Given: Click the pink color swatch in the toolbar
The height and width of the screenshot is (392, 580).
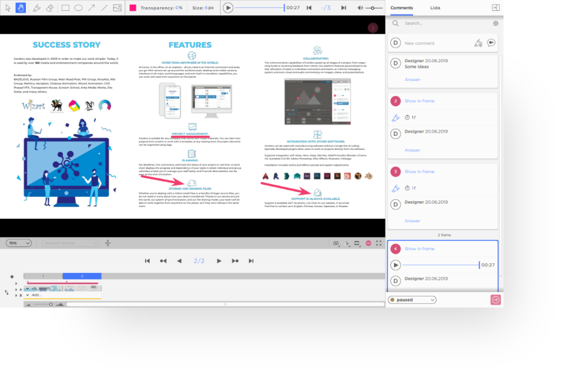Looking at the screenshot, I should coord(132,7).
